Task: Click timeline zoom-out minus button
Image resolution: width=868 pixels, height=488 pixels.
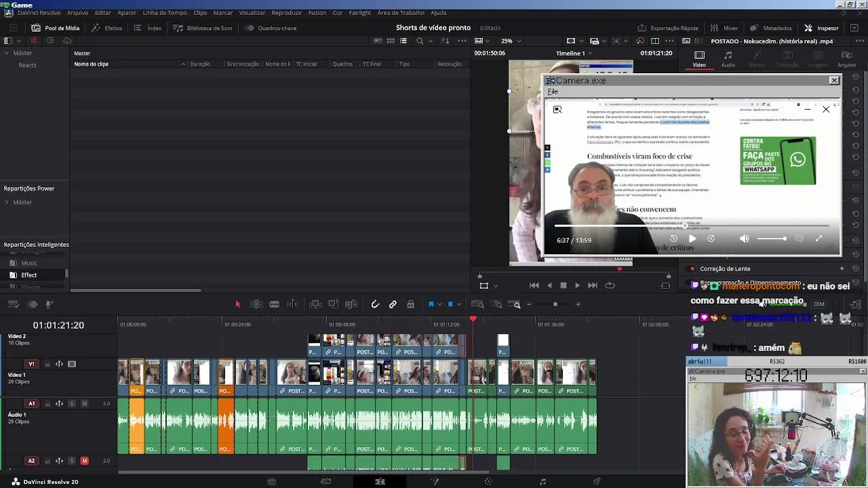Action: tap(530, 304)
